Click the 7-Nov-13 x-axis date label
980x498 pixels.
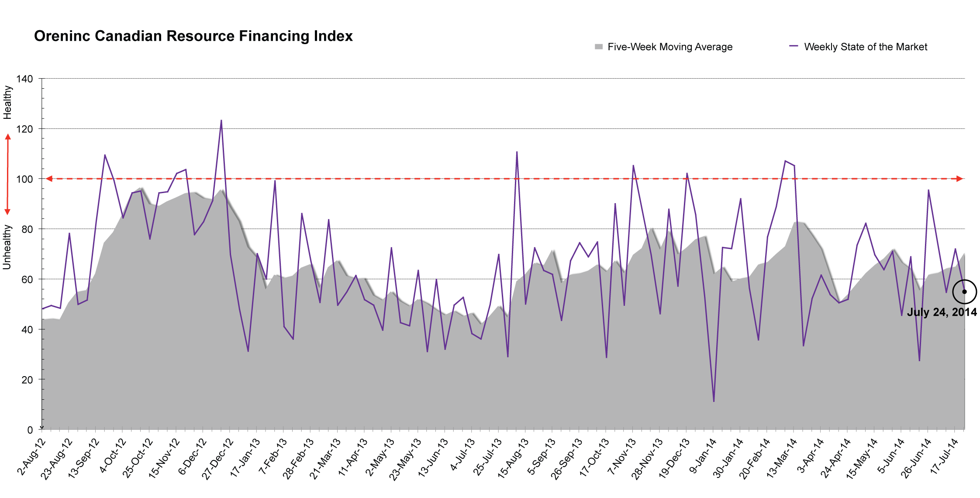tap(622, 456)
